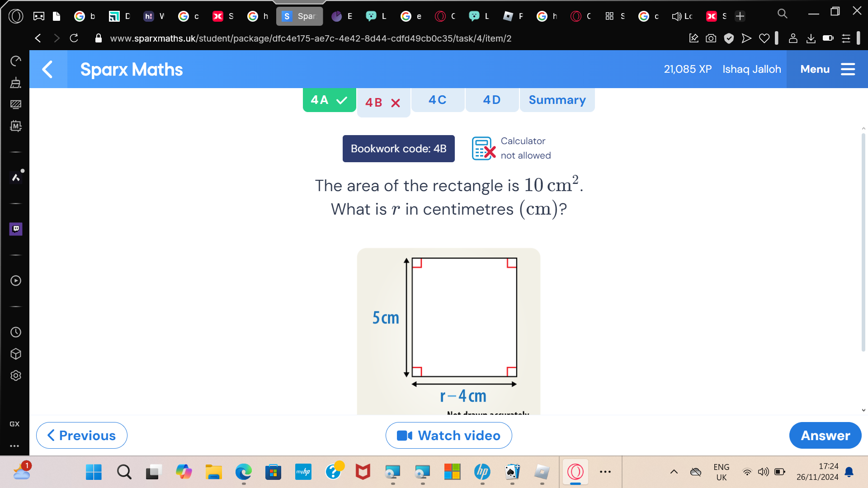
Task: Open the McAfee taskbar icon
Action: (x=363, y=472)
